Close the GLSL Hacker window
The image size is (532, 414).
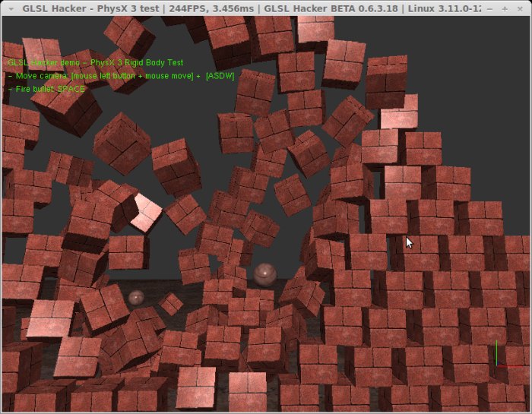[520, 9]
